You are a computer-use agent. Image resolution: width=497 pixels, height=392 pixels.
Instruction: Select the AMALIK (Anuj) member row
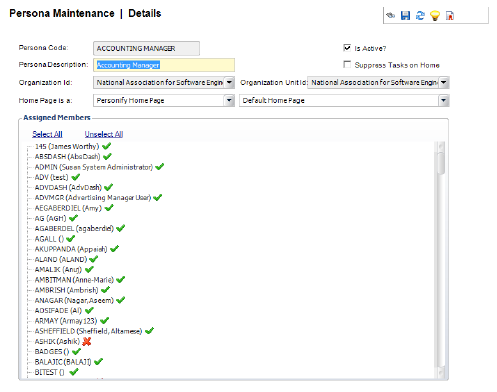(58, 269)
